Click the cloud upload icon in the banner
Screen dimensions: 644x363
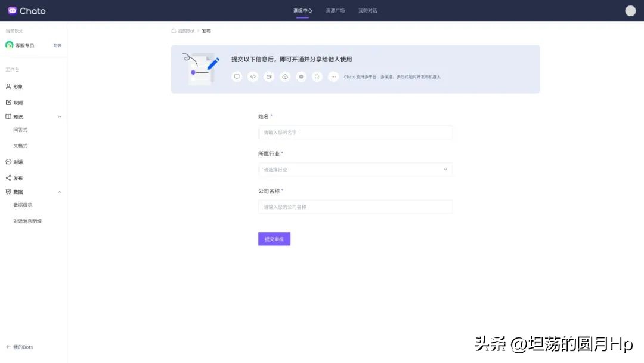(x=285, y=76)
